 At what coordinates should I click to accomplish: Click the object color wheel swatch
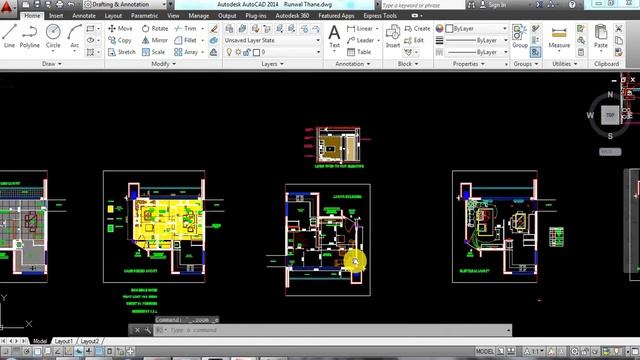(x=440, y=29)
